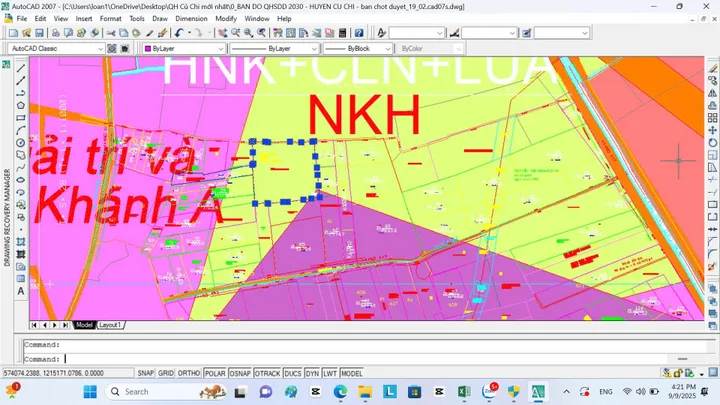
Task: Select the Rectangle draw tool
Action: [21, 118]
